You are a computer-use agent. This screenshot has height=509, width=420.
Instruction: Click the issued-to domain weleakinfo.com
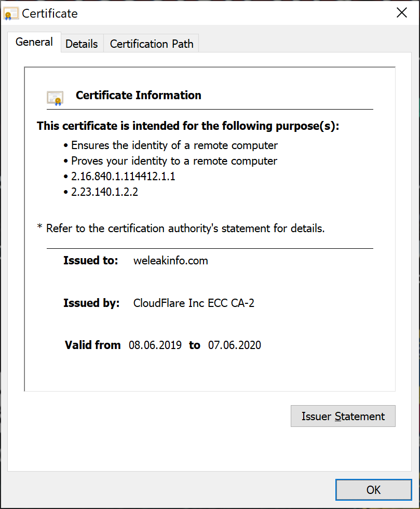click(170, 261)
